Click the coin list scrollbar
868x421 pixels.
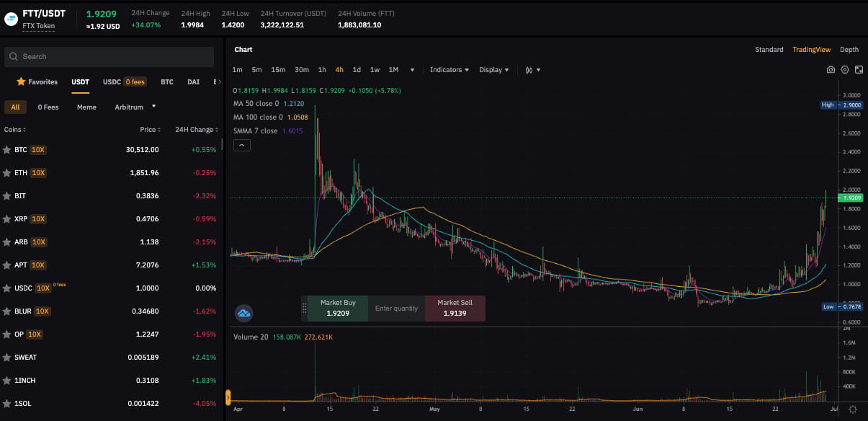222,143
